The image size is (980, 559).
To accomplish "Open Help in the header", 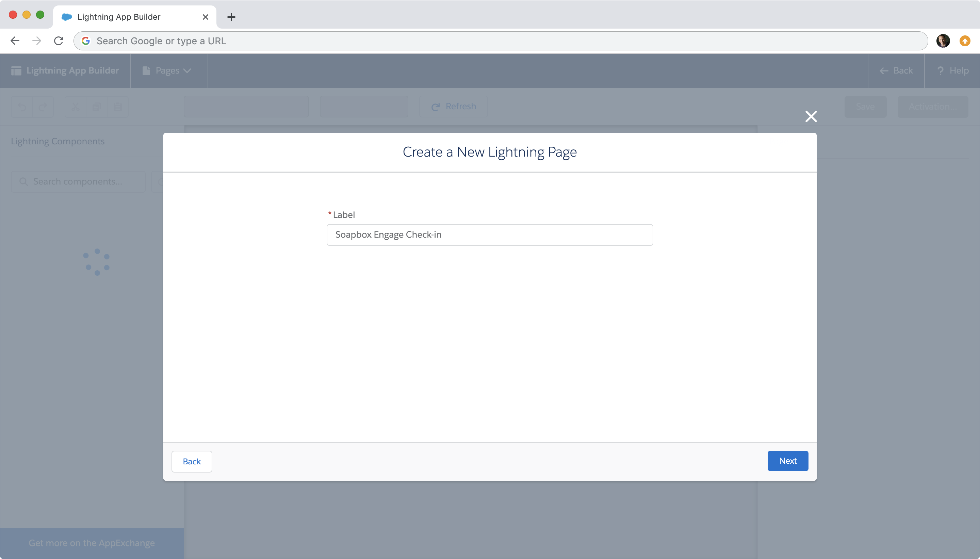I will [x=952, y=71].
